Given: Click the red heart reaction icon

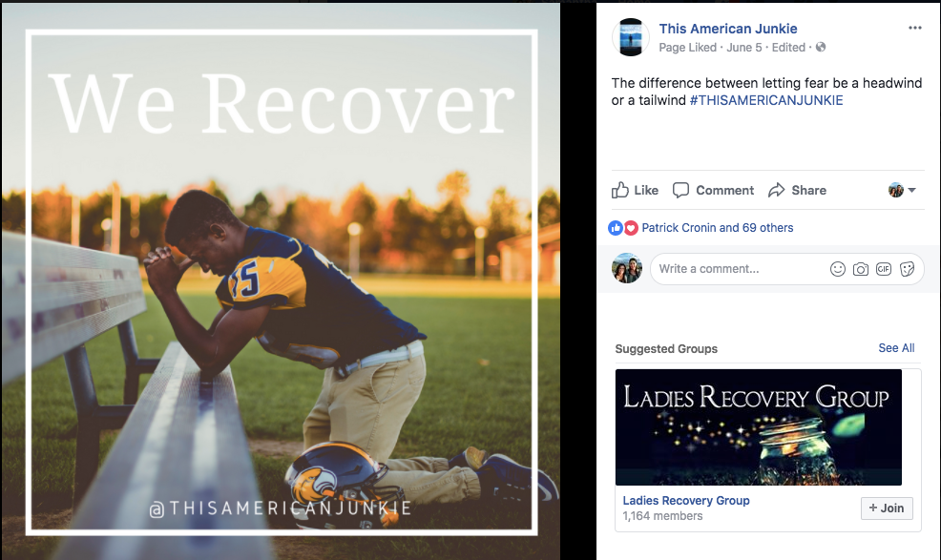Looking at the screenshot, I should click(x=630, y=228).
